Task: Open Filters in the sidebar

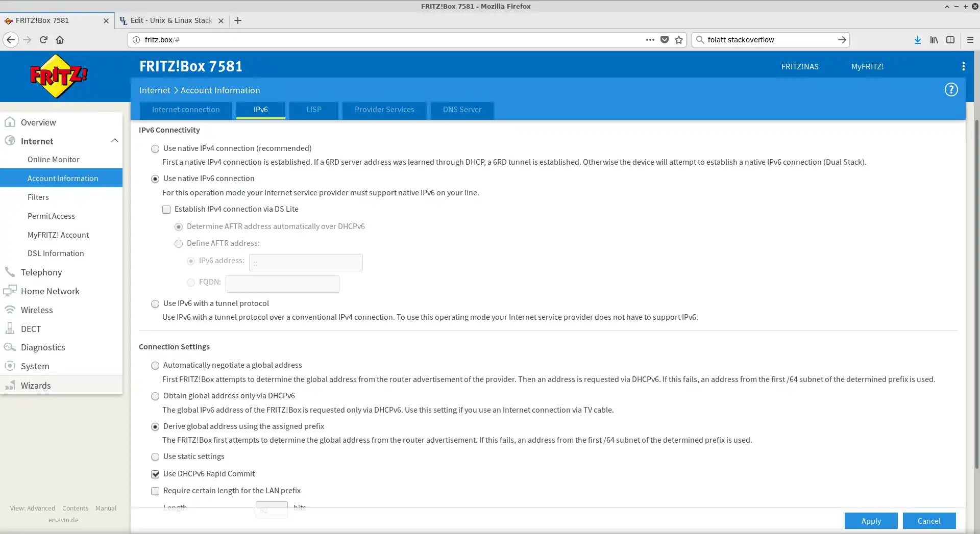Action: click(38, 197)
